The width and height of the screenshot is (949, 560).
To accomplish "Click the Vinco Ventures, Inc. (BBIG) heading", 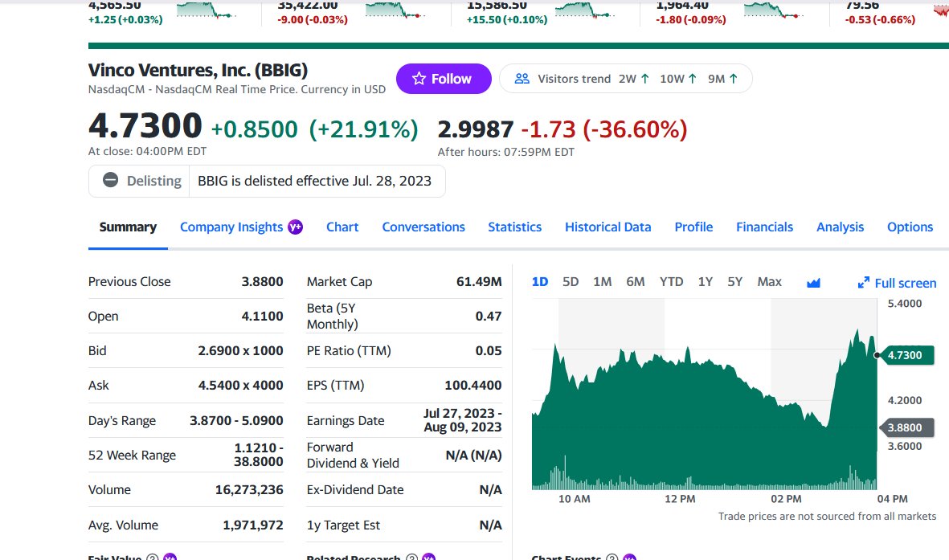I will click(x=198, y=70).
